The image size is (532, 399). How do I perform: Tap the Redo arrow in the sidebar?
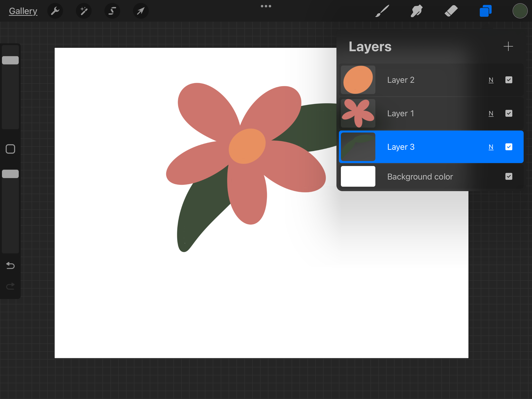10,286
